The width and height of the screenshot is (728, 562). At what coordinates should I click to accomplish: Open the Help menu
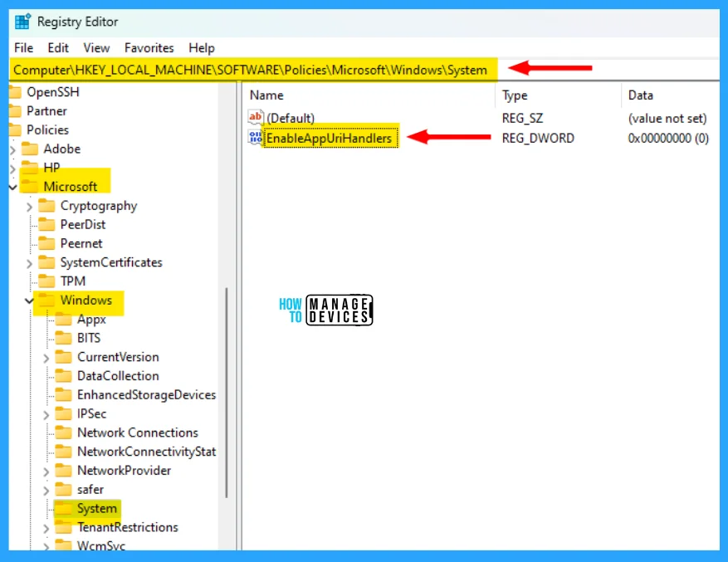coord(202,48)
